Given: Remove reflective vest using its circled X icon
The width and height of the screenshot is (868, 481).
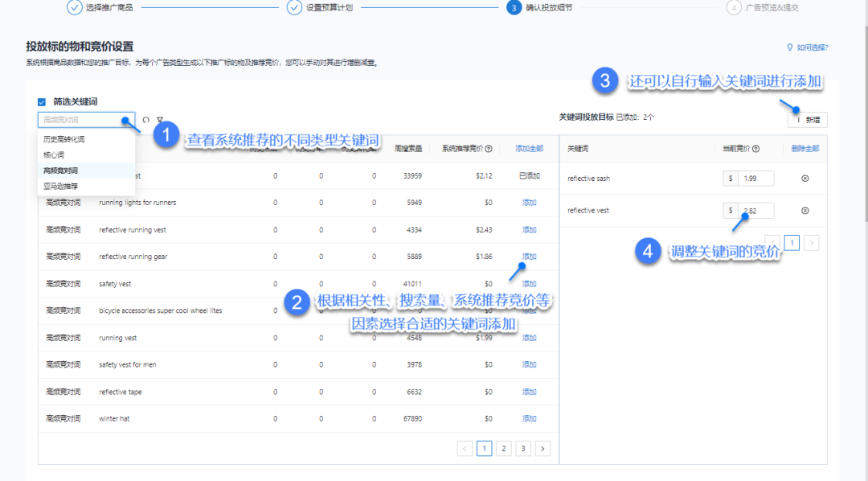Looking at the screenshot, I should [806, 210].
